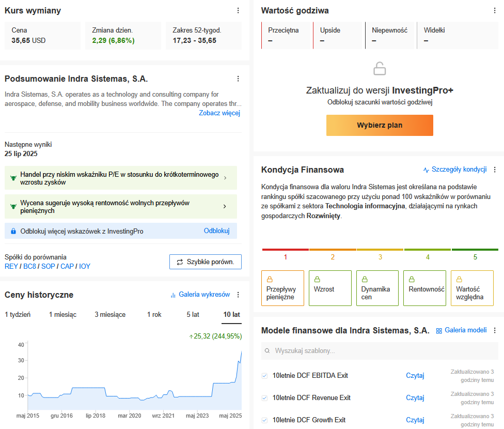Open the Galeria wykresów link
The image size is (504, 429).
(x=204, y=295)
